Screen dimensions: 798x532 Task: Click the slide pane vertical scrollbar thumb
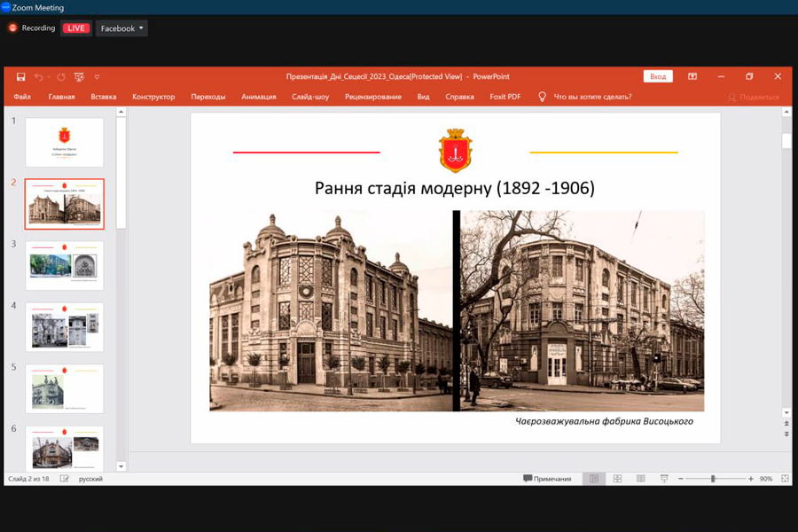coord(786,141)
